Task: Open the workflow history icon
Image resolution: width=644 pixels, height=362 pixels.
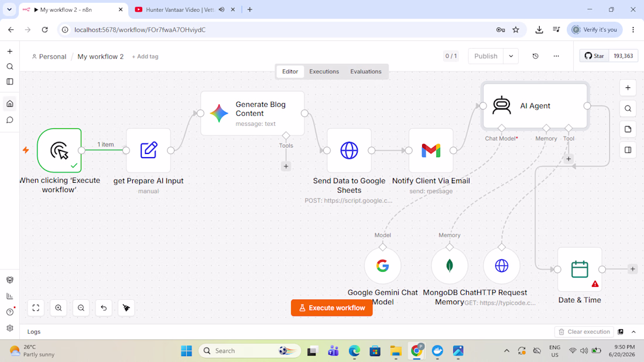Action: 535,56
